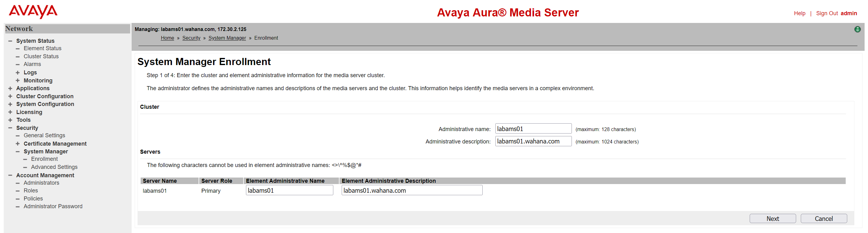Image resolution: width=868 pixels, height=233 pixels.
Task: Go to Administrators in Account Management
Action: pyautogui.click(x=41, y=183)
